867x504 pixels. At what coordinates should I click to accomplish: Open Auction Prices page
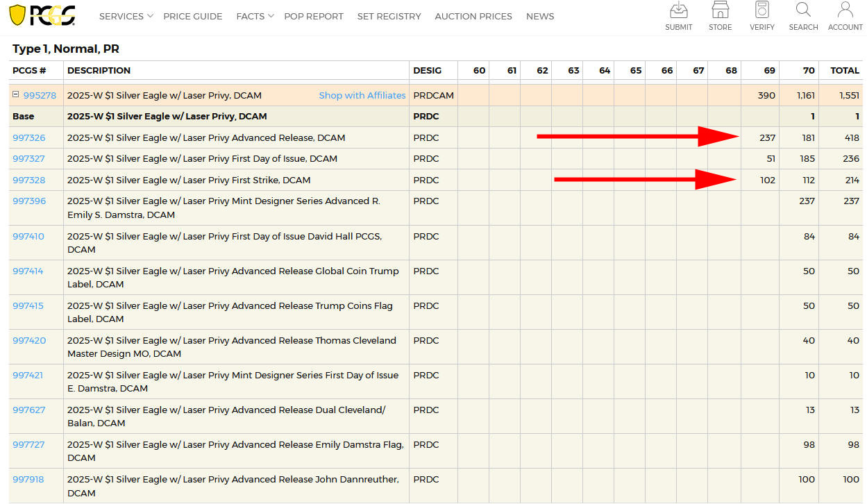point(473,16)
